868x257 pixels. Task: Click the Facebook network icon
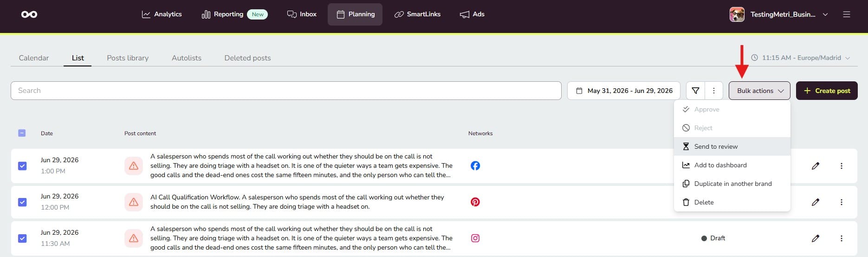(x=475, y=166)
